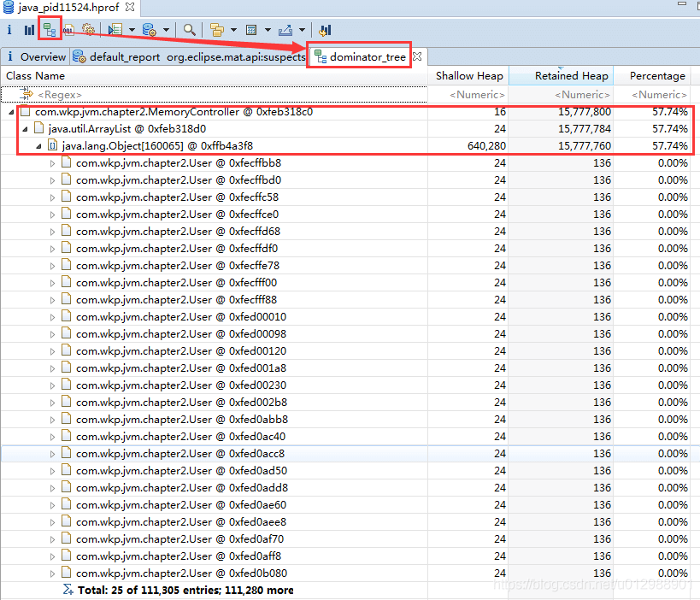The width and height of the screenshot is (700, 600).
Task: Select the java.util.ArrayList @ 0xfeb318d0 row
Action: click(x=346, y=128)
